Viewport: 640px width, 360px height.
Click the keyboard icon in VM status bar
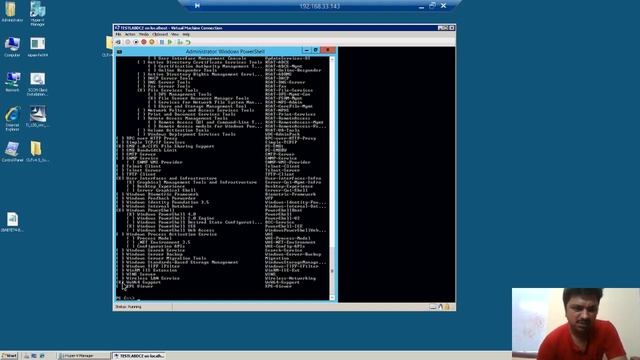pyautogui.click(x=433, y=307)
